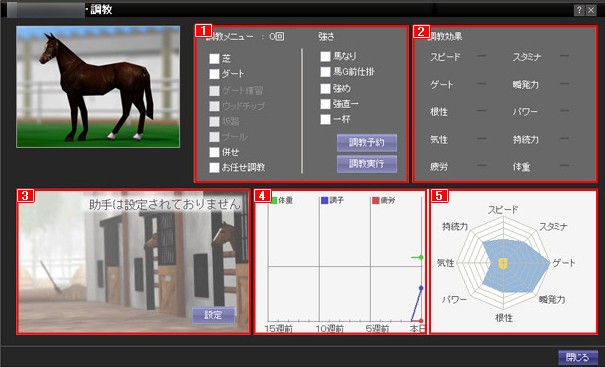Click the yellow center marker of radar chart
Viewport: 605px width, 367px height.
point(503,264)
